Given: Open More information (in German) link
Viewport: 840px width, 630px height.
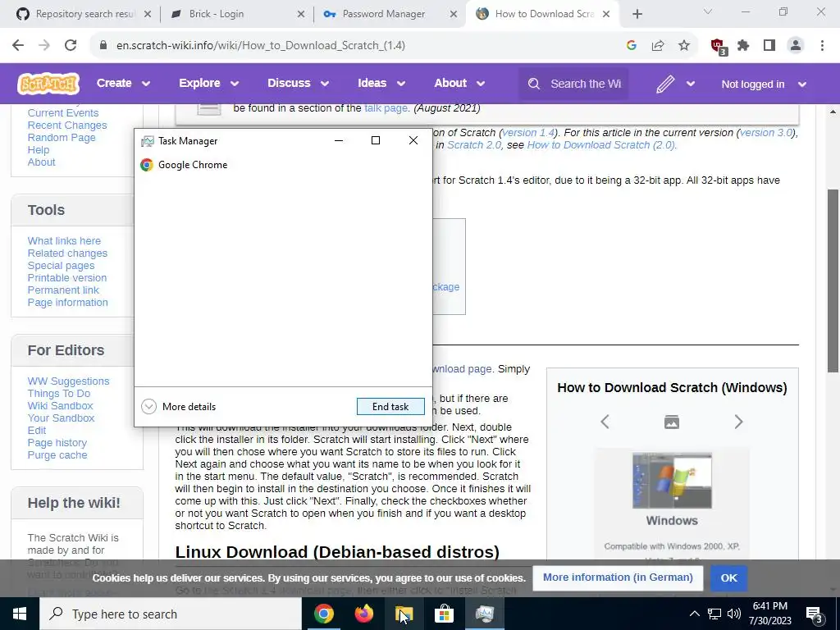Looking at the screenshot, I should (618, 577).
